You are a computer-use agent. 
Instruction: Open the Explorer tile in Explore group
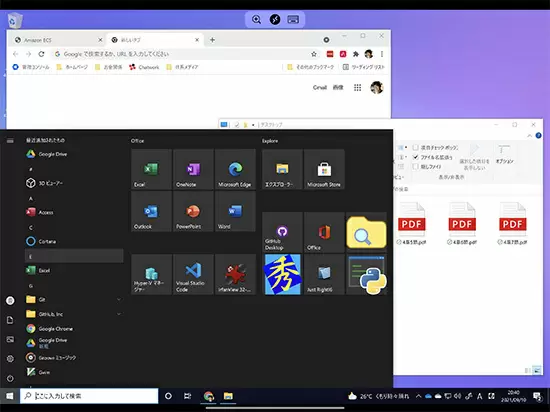(282, 169)
